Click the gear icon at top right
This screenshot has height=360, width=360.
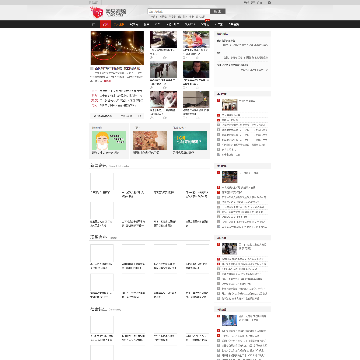tap(269, 2)
